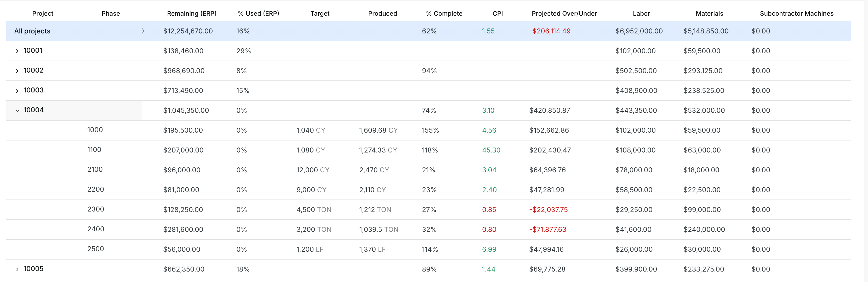Sort by Project column header
868x282 pixels.
click(43, 14)
